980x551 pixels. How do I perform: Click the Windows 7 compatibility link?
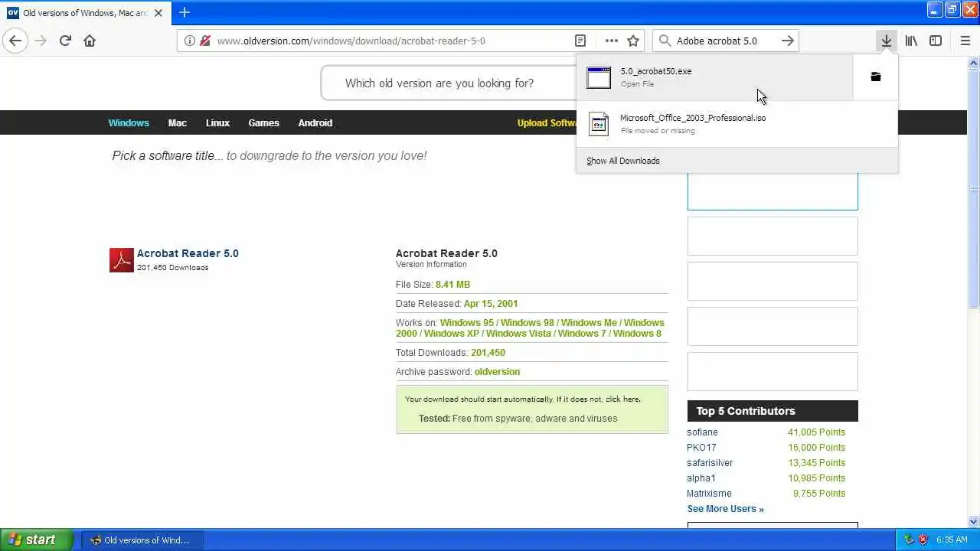(581, 333)
